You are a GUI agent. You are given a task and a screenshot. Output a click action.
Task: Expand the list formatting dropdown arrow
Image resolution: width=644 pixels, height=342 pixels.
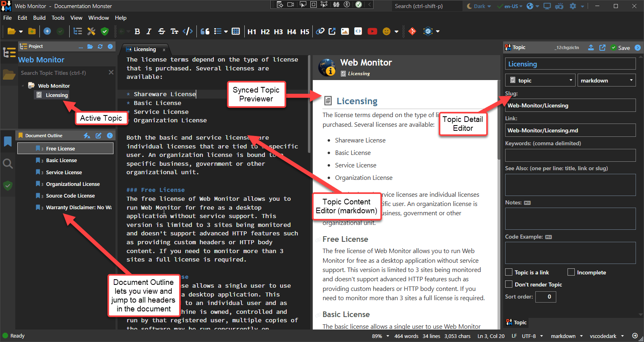(226, 31)
